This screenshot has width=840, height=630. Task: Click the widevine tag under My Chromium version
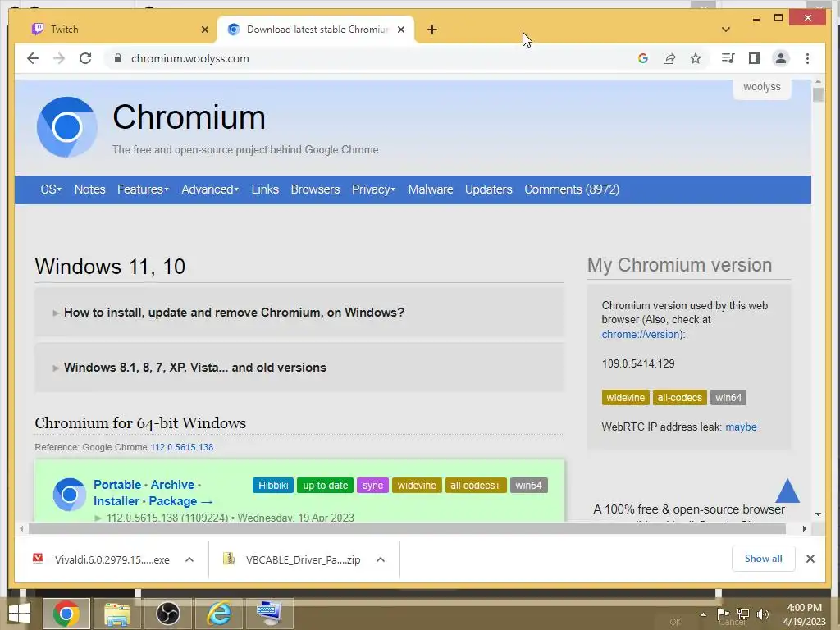[x=625, y=398]
